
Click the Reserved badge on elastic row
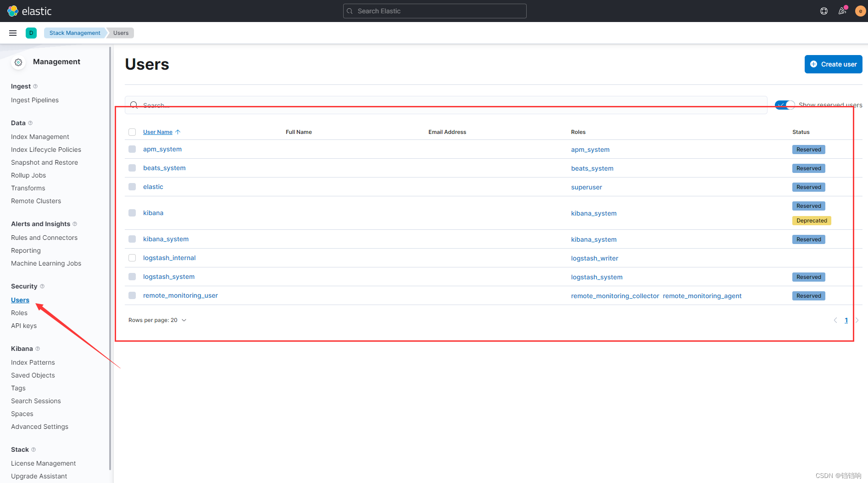[x=809, y=187]
